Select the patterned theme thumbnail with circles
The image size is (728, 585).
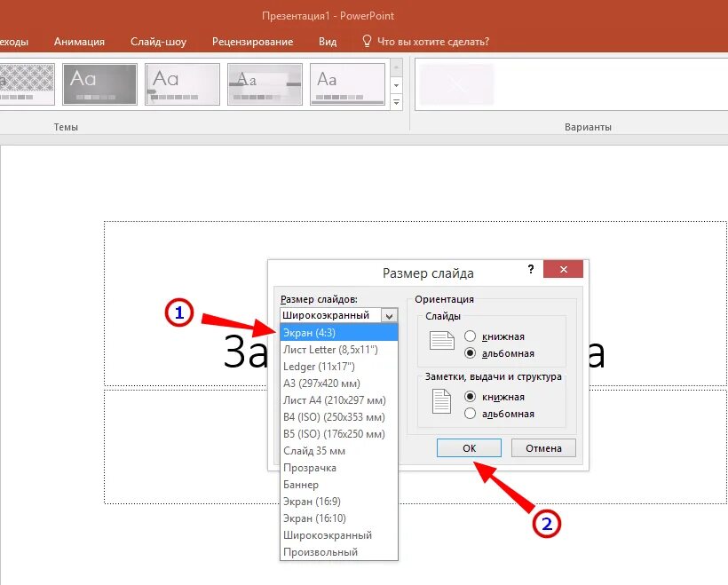coord(27,84)
